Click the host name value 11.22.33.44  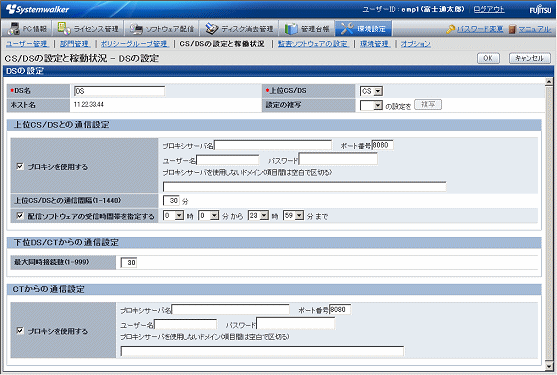[x=89, y=104]
